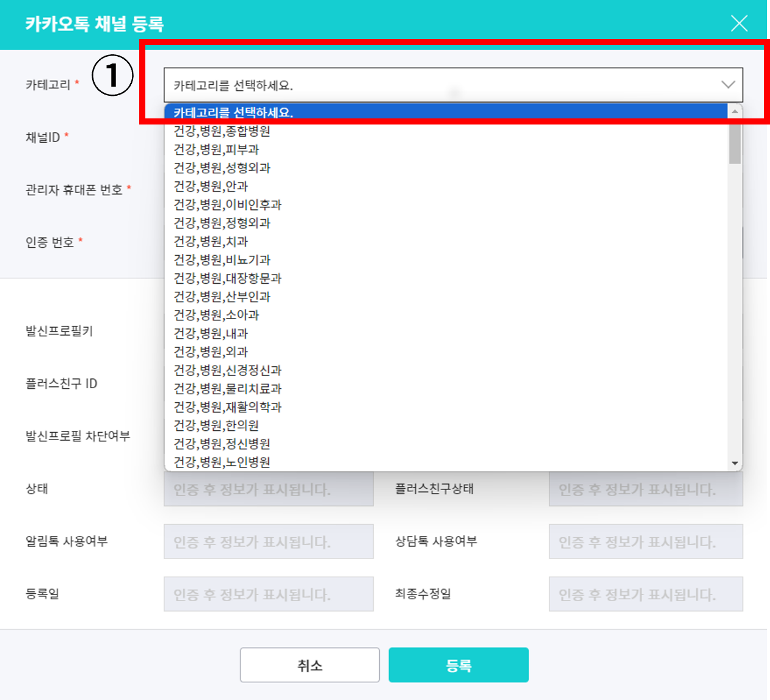Pick 건강,병원,성형외과 option
The width and height of the screenshot is (770, 700).
[x=446, y=168]
